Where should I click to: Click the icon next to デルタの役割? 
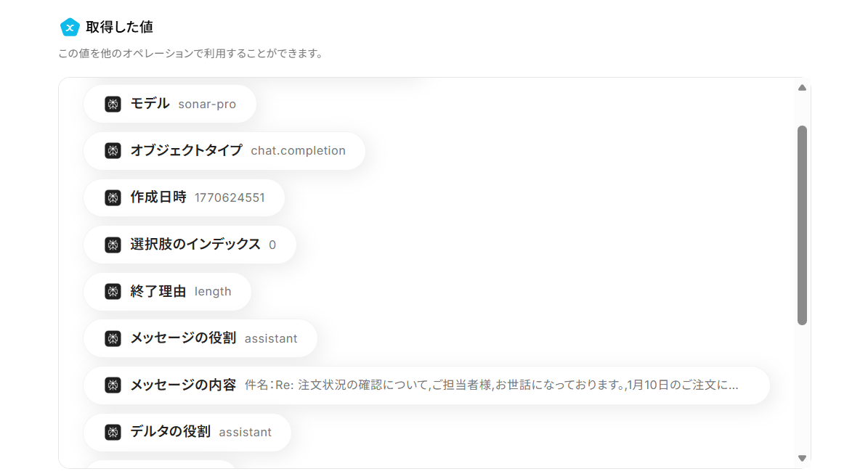[x=113, y=432]
